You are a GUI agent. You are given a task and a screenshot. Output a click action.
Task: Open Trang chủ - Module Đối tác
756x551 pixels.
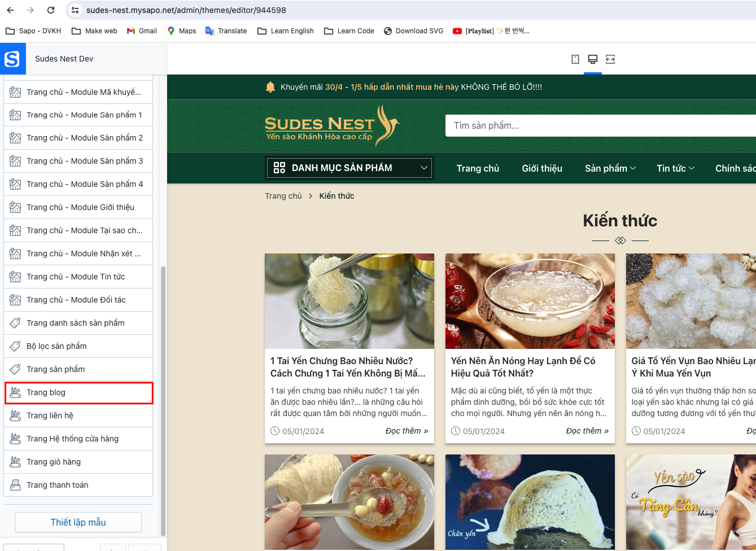(x=78, y=300)
